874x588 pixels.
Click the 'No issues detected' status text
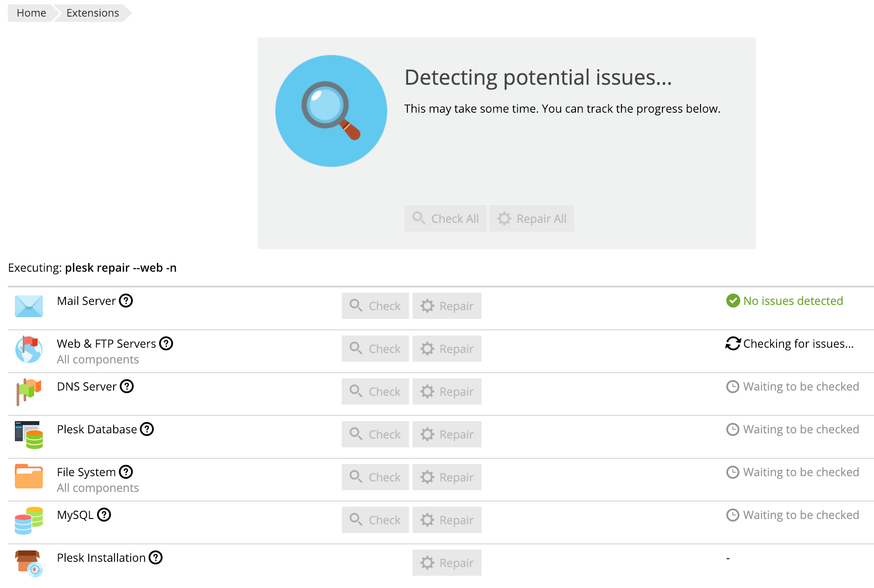pyautogui.click(x=793, y=301)
